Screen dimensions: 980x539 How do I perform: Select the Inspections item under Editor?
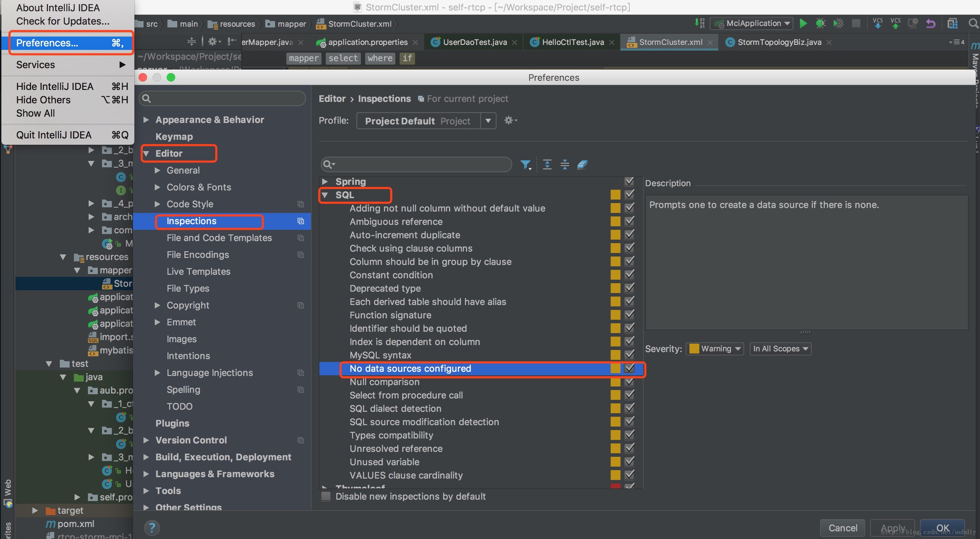(x=191, y=221)
